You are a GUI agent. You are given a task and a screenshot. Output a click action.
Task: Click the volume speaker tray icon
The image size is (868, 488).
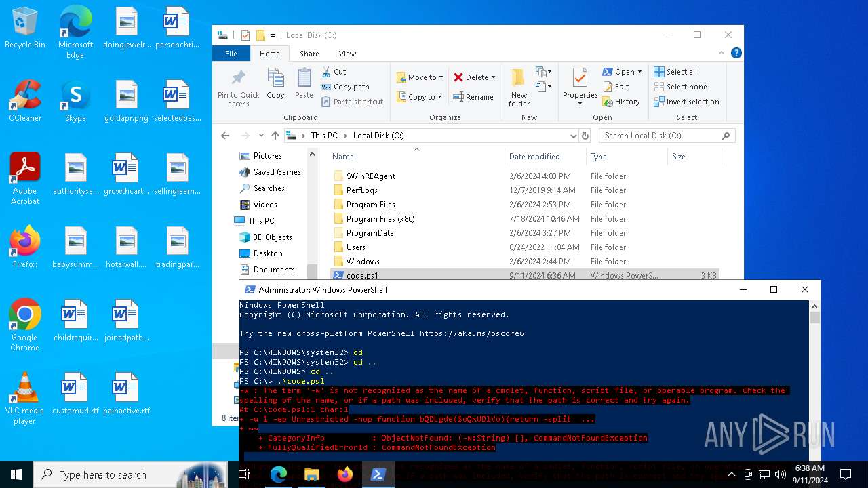780,474
